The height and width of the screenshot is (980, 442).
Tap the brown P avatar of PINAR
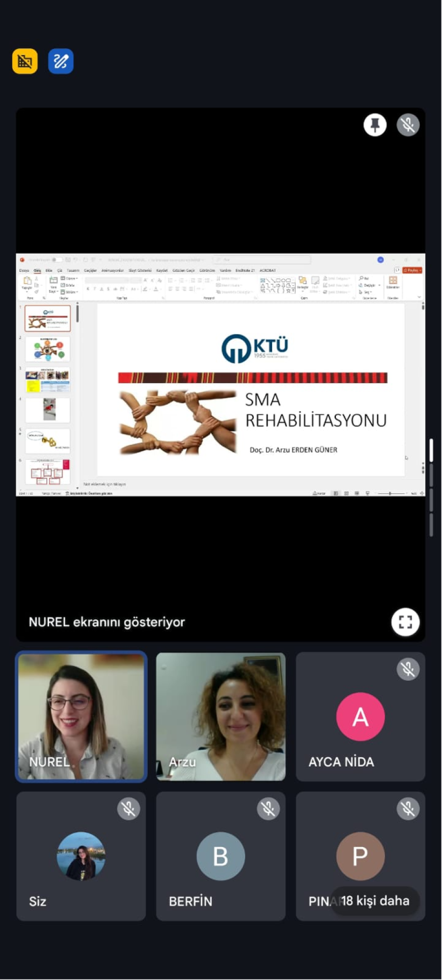pos(360,856)
